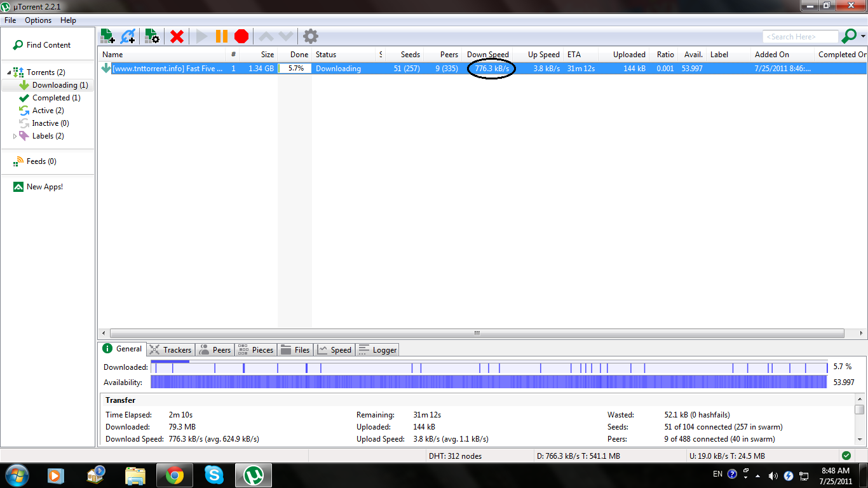Switch to the Logger tab
Viewport: 868px width, 488px height.
pyautogui.click(x=377, y=350)
